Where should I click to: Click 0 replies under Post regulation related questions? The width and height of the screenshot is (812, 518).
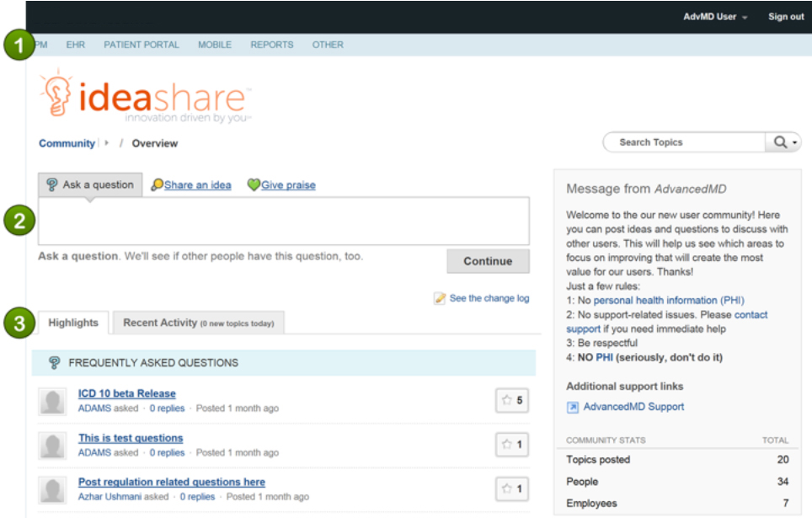click(197, 497)
